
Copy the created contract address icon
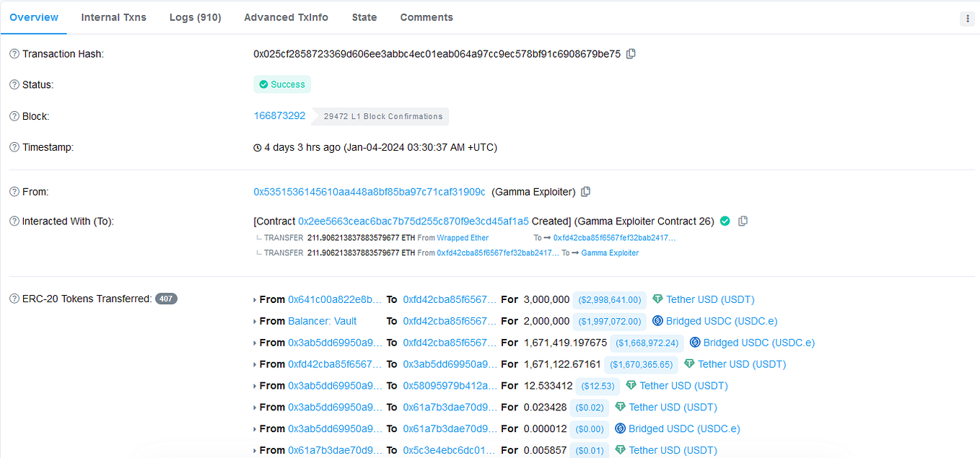(743, 221)
